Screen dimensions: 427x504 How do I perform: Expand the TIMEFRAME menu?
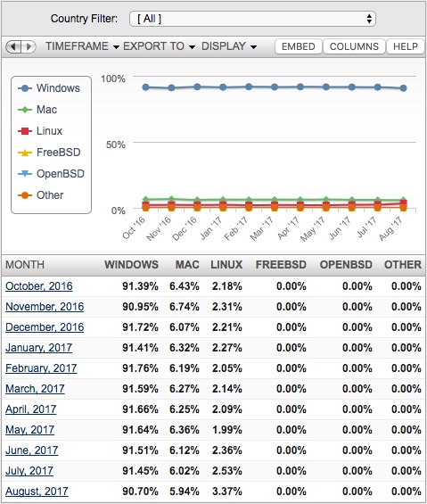click(82, 46)
